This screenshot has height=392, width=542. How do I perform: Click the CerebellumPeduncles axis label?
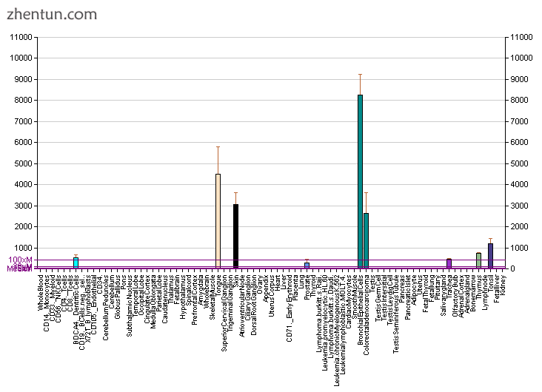105,308
